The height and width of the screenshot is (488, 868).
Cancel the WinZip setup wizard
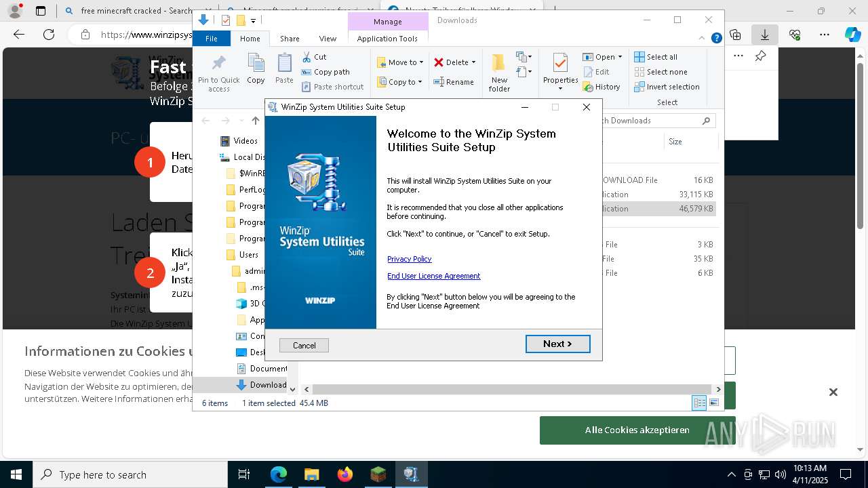304,346
